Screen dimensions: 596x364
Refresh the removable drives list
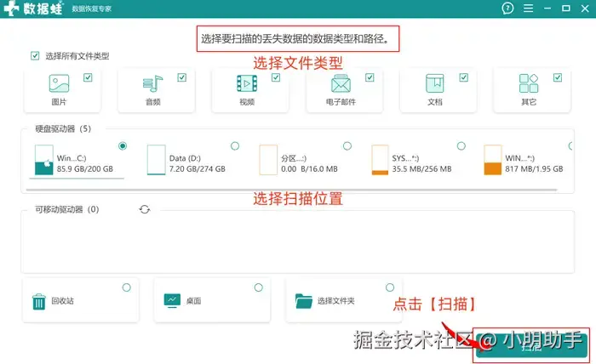[145, 209]
